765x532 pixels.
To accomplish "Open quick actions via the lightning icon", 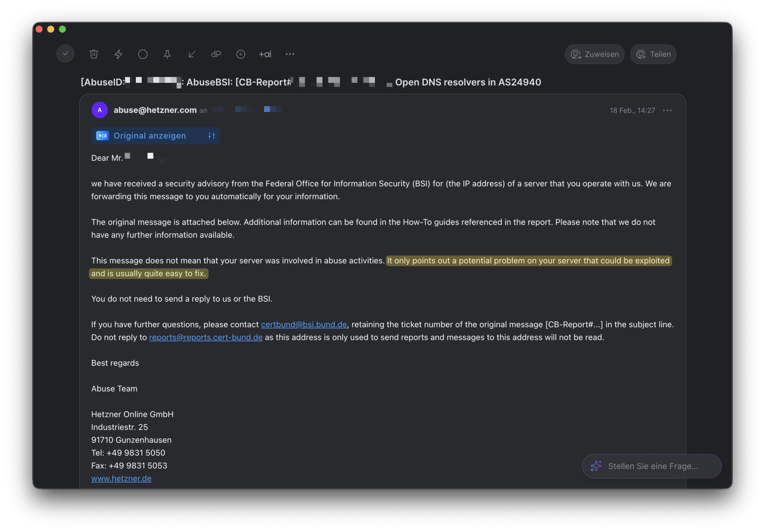I will coord(118,54).
